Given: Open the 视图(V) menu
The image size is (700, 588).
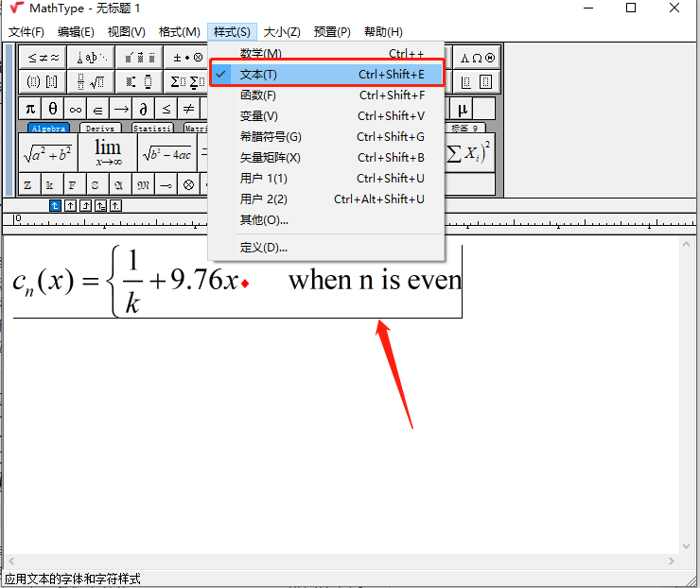Looking at the screenshot, I should click(x=127, y=32).
